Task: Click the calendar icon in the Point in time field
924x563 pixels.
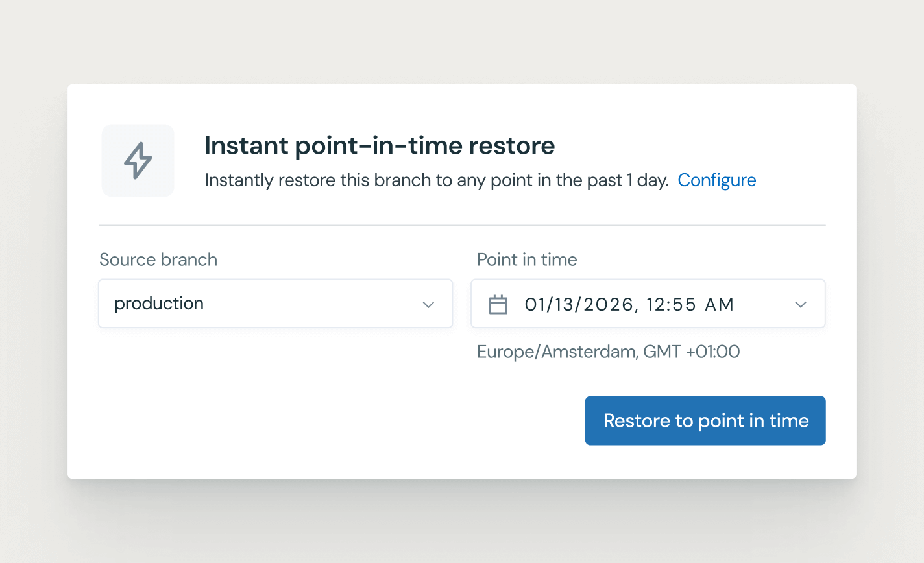Action: point(498,304)
